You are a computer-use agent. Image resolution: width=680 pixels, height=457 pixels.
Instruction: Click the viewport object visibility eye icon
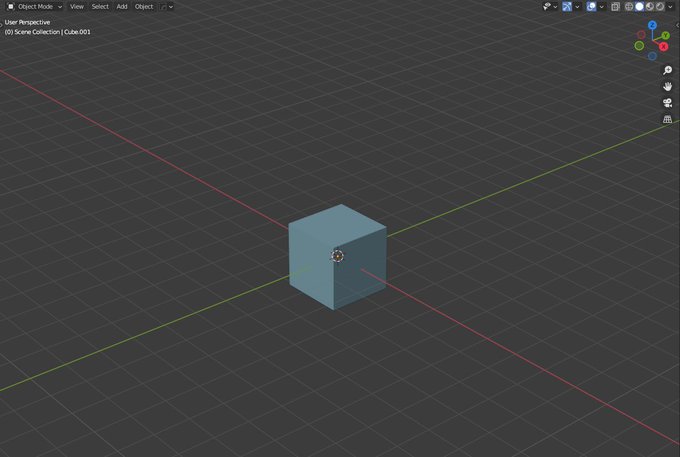[x=547, y=7]
